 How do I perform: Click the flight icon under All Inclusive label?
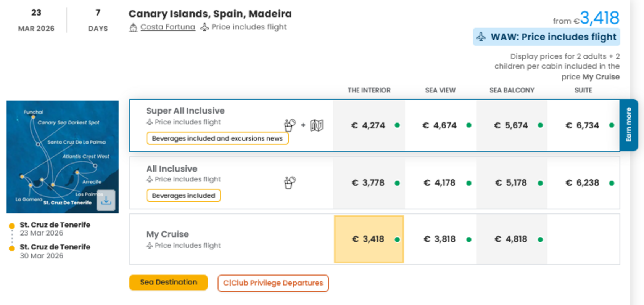point(148,179)
